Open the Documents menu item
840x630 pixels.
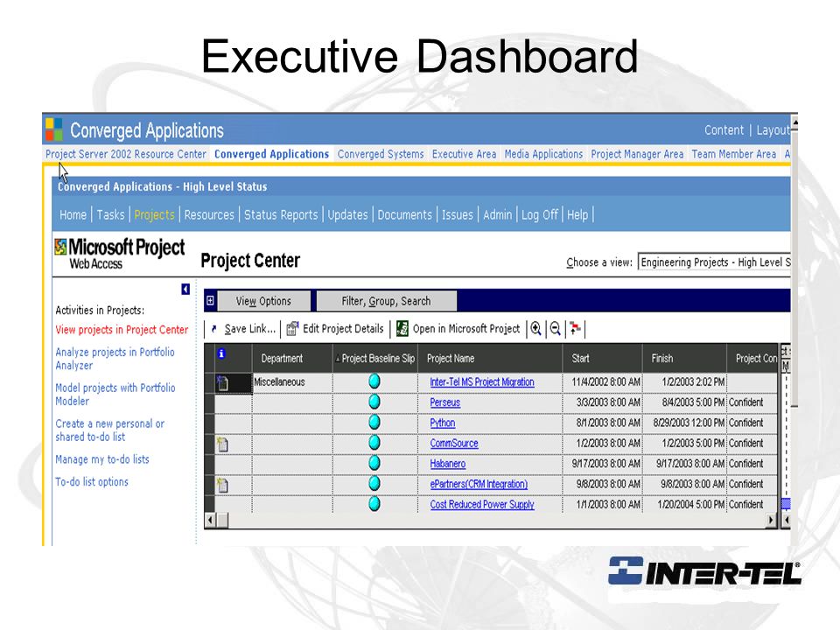click(404, 215)
